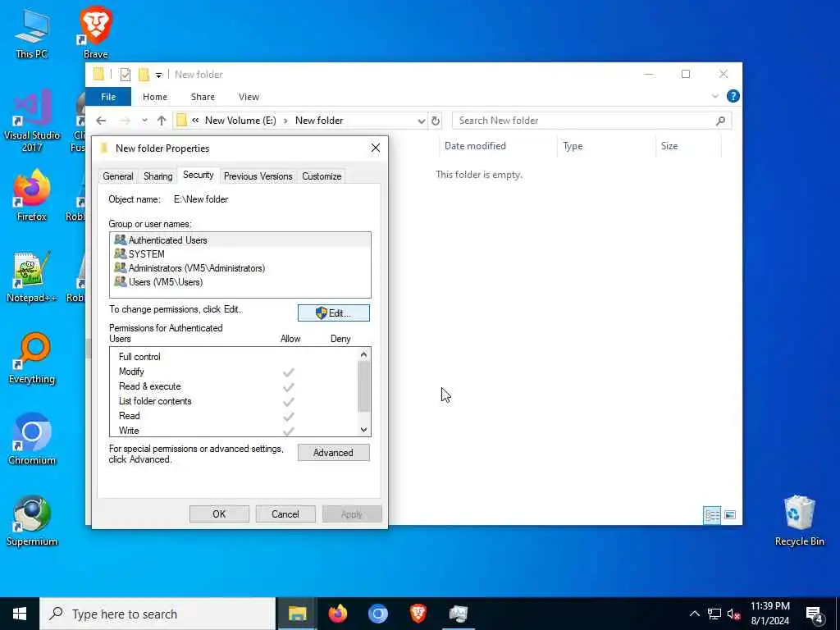Open Advanced security settings
The width and height of the screenshot is (840, 630).
tap(333, 453)
